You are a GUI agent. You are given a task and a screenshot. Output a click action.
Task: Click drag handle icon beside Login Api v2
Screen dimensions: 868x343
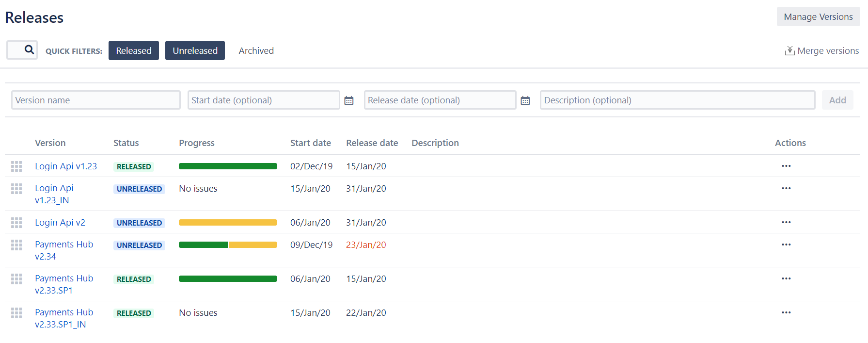(16, 223)
